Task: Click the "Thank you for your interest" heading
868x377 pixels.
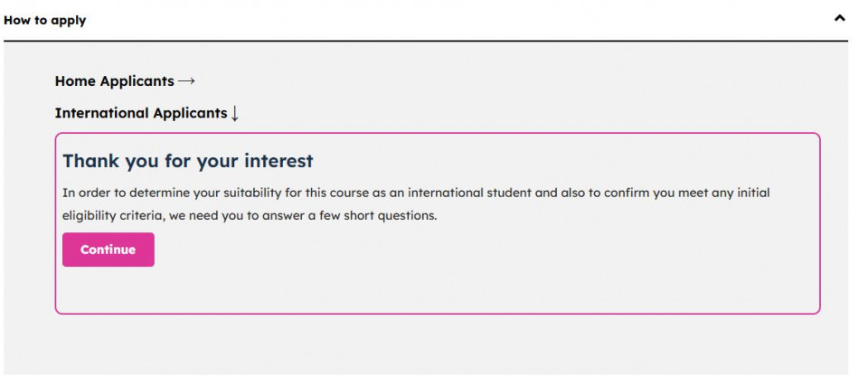Action: 187,161
